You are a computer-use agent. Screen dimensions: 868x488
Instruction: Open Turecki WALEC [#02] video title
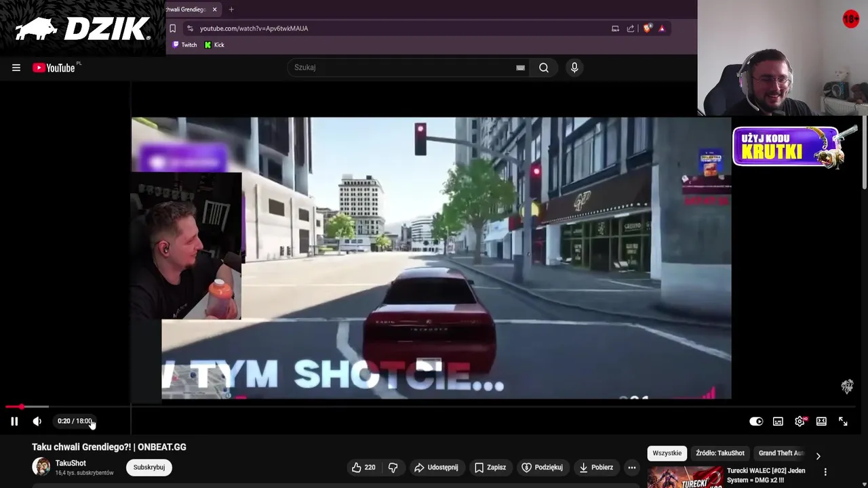[x=766, y=476]
